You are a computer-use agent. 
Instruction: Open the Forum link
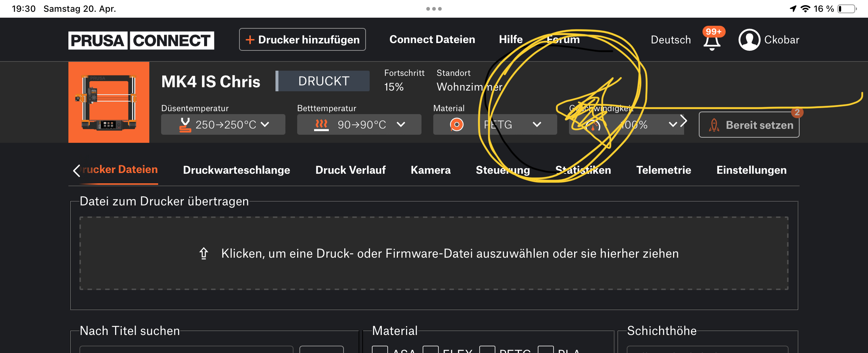click(563, 39)
